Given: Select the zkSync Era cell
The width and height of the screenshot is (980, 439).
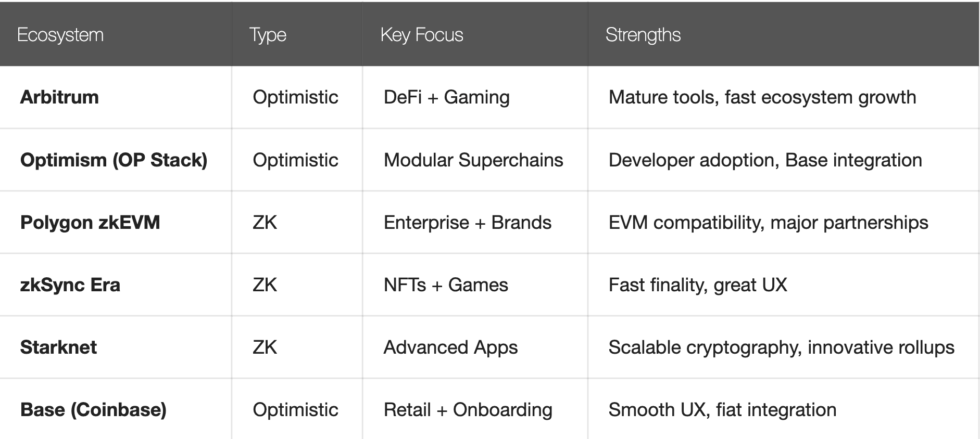Looking at the screenshot, I should pos(70,285).
